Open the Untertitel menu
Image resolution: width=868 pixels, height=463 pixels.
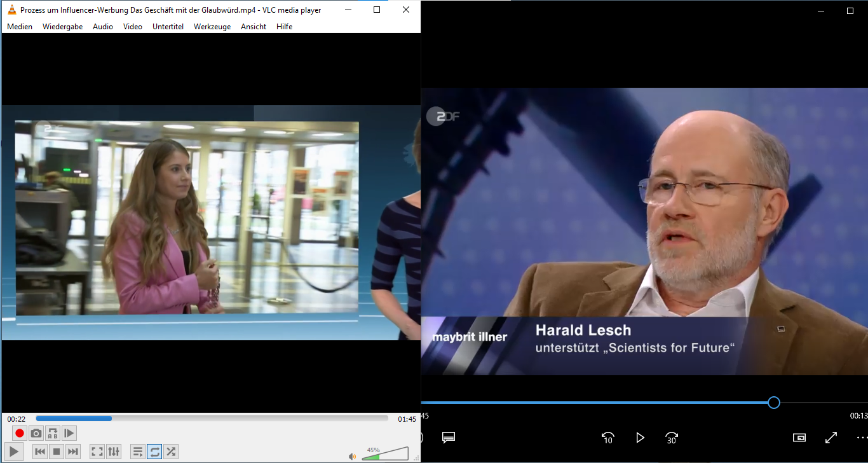coord(168,27)
